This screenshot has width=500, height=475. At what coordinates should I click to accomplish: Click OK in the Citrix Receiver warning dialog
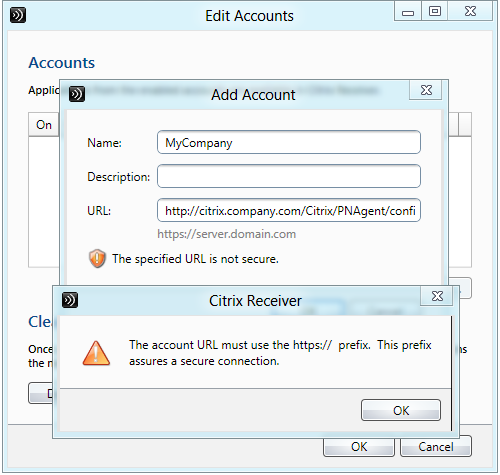(x=401, y=410)
